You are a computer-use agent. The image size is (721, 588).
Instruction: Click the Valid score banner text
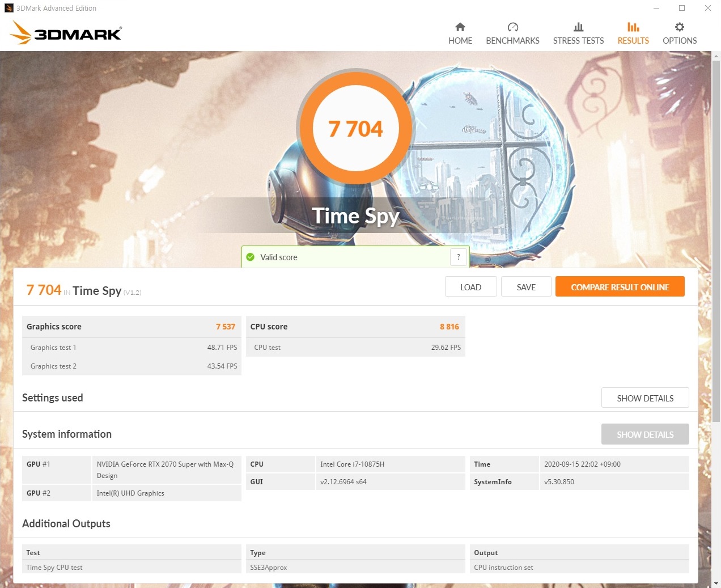click(x=279, y=257)
